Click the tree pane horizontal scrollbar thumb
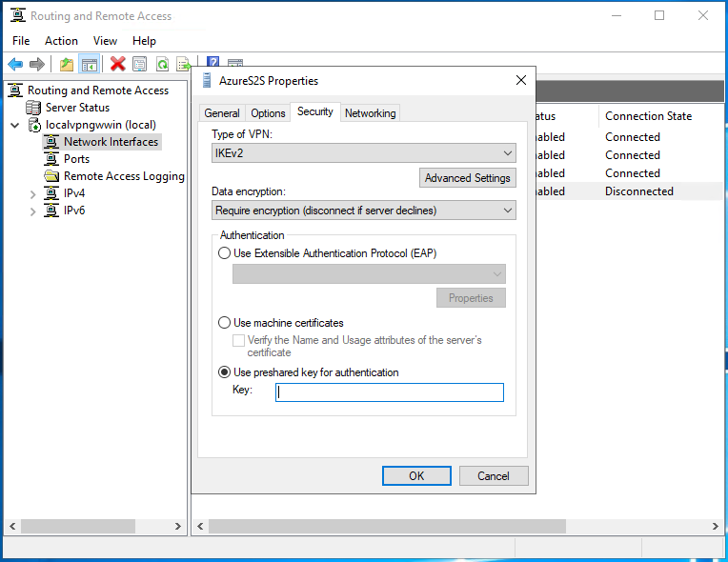Image resolution: width=728 pixels, height=562 pixels. click(78, 526)
